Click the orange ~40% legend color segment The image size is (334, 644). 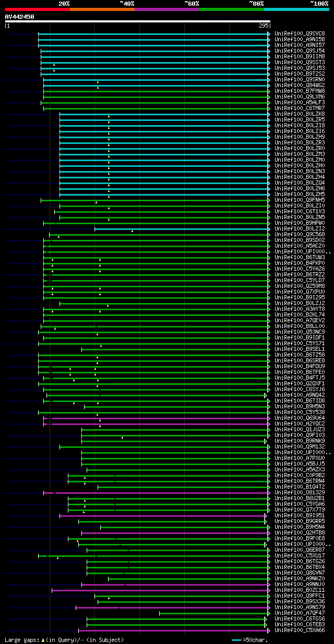coord(102,9)
